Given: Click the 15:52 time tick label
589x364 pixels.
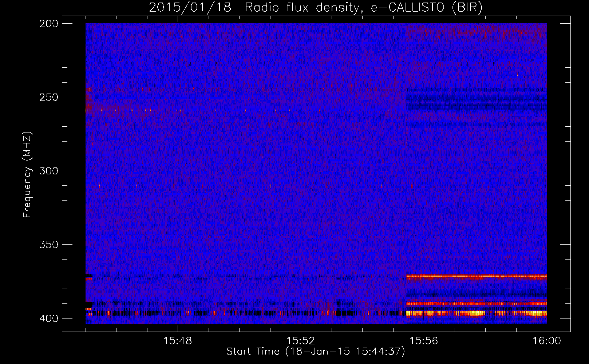Looking at the screenshot, I should (301, 341).
